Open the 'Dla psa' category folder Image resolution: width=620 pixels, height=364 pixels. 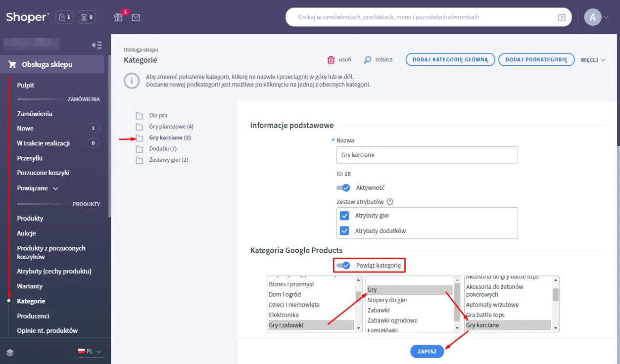(x=140, y=116)
